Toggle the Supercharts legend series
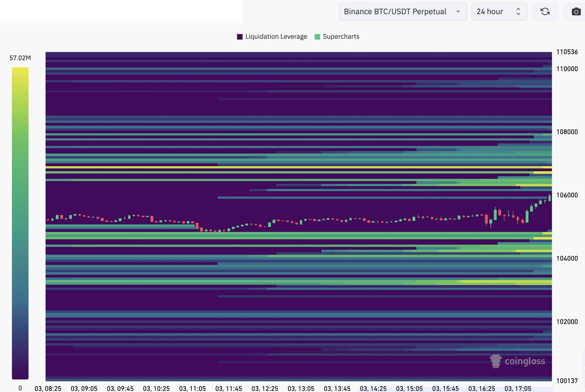The image size is (585, 392). pos(341,37)
